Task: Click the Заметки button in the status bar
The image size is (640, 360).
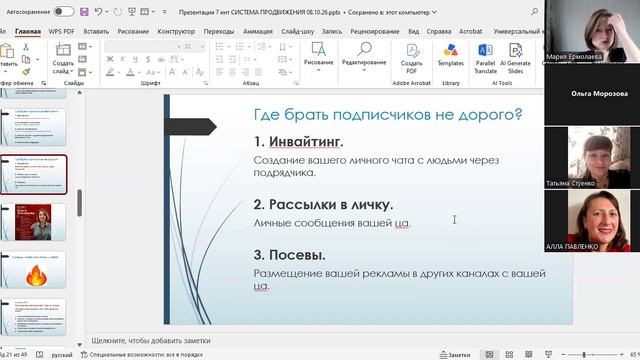Action: (455, 355)
